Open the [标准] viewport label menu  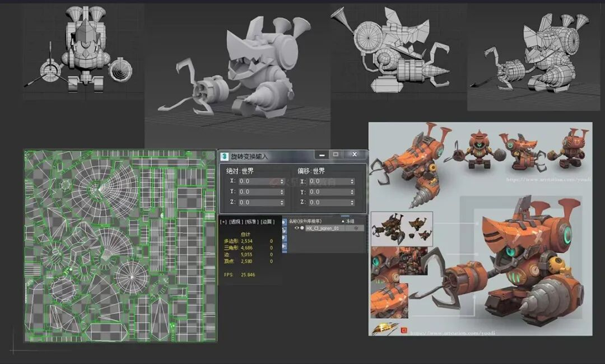252,222
